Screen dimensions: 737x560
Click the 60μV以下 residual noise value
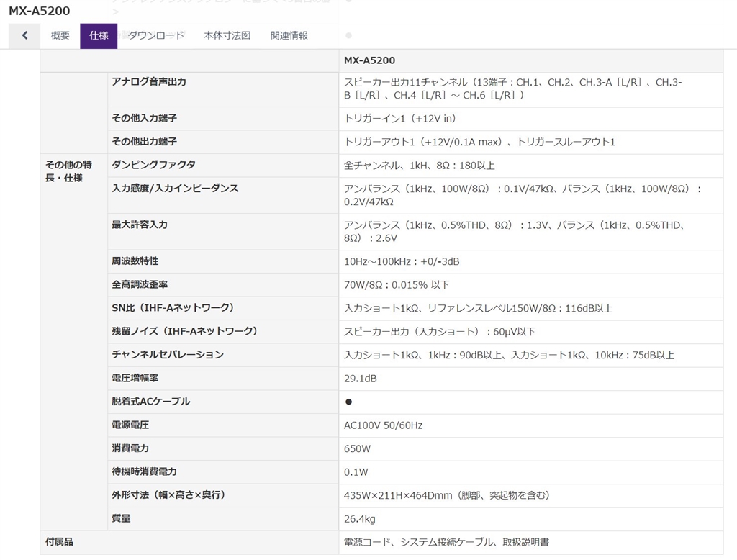point(514,332)
